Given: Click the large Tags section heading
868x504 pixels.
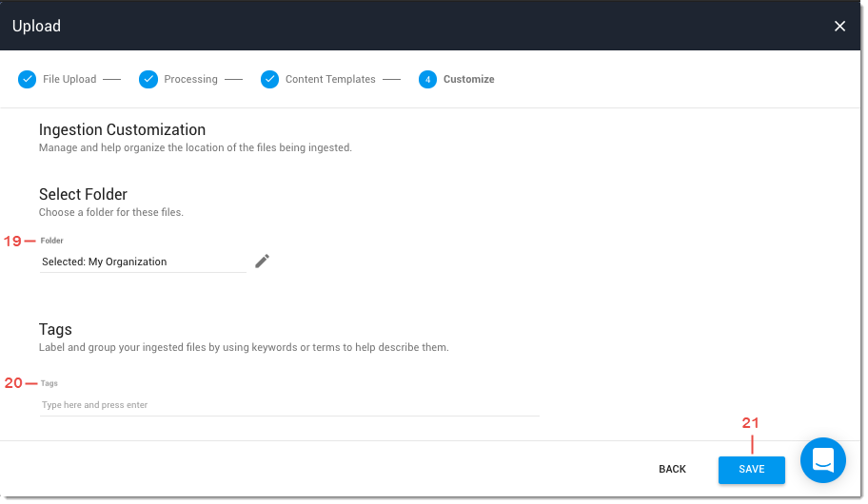Looking at the screenshot, I should click(55, 330).
